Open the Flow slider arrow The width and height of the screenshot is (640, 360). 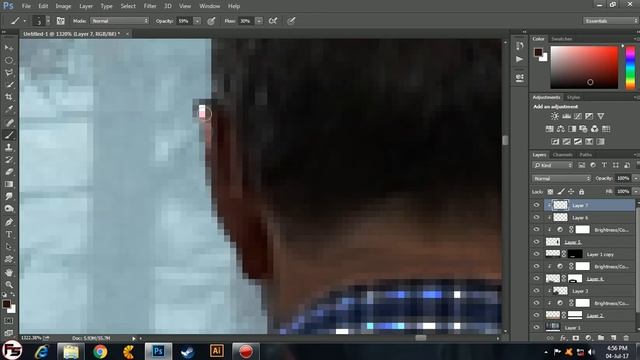[x=259, y=21]
